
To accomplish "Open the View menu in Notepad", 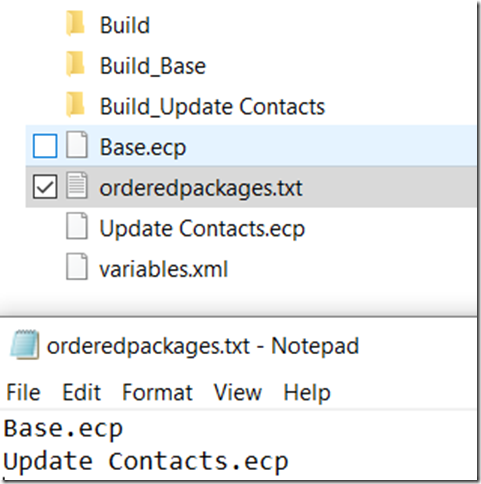I will pos(238,392).
